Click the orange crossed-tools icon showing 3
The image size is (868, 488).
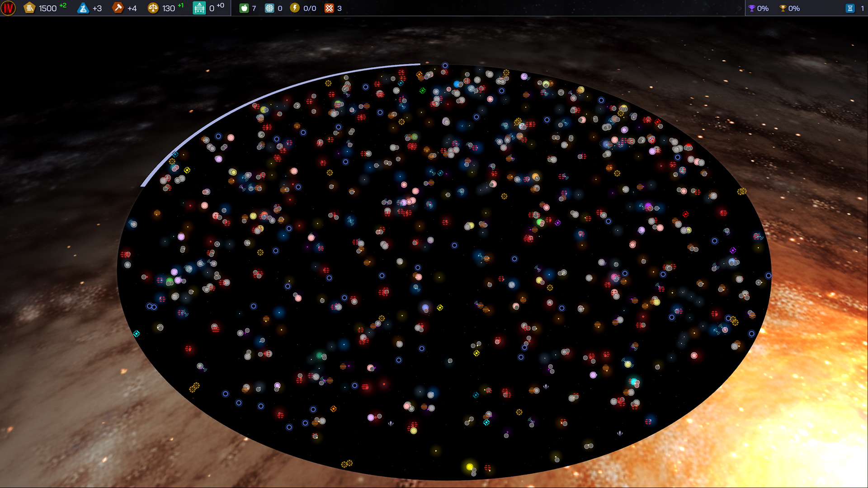(329, 8)
